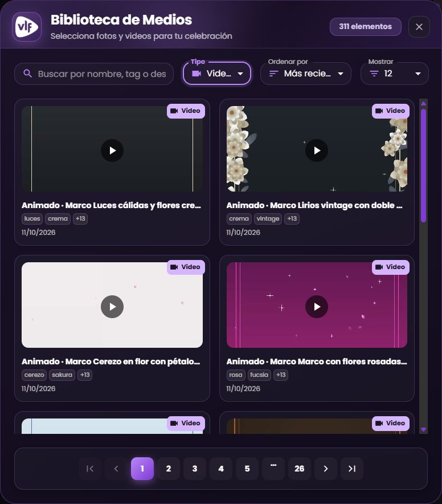Select page 1 in pagination
442x504 pixels.
pyautogui.click(x=142, y=469)
